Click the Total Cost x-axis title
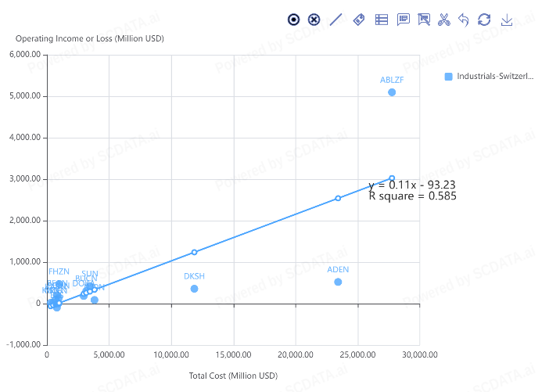549x392 pixels. coord(233,376)
